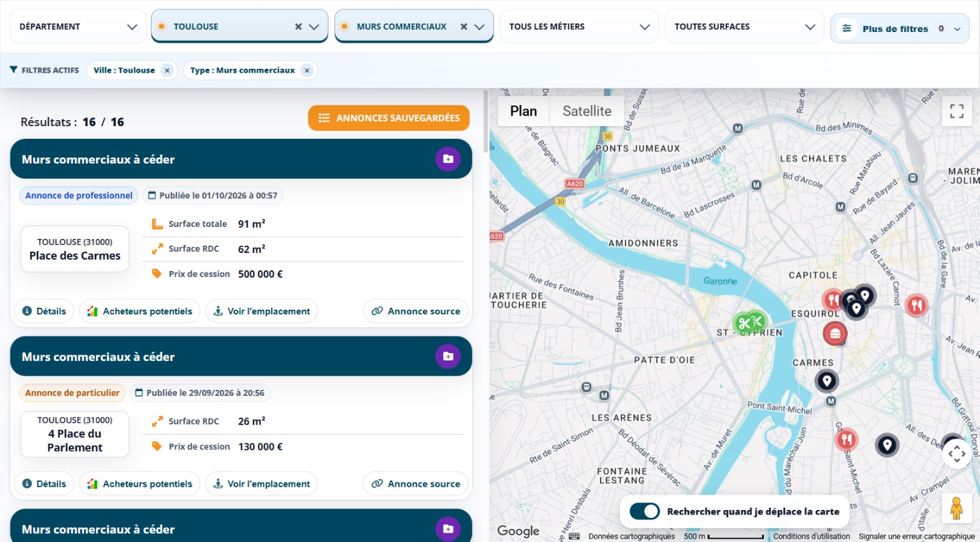Viewport: 980px width, 542px height.
Task: Select the Street View pegman icon
Action: point(957,509)
